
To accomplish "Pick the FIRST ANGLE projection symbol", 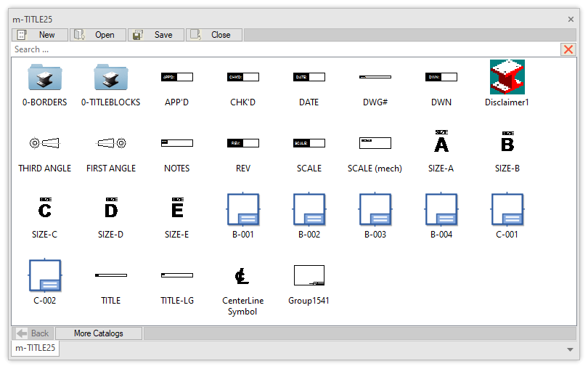I will pos(110,143).
